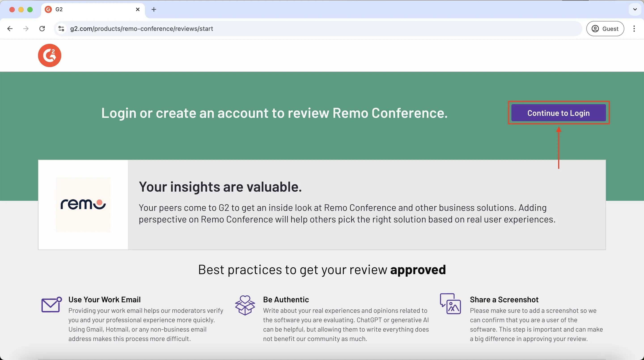Screen dimensions: 644x360
Task: Open the Guest profile button
Action: click(x=605, y=29)
